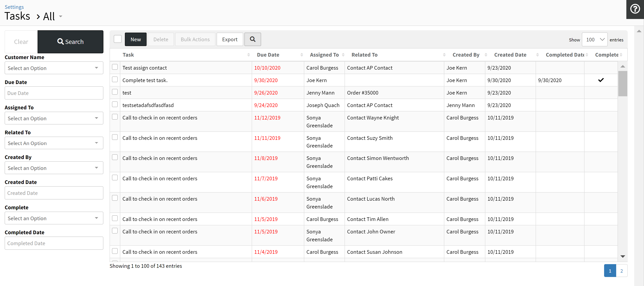
Task: Toggle the select-all checkbox in toolbar
Action: pos(117,39)
